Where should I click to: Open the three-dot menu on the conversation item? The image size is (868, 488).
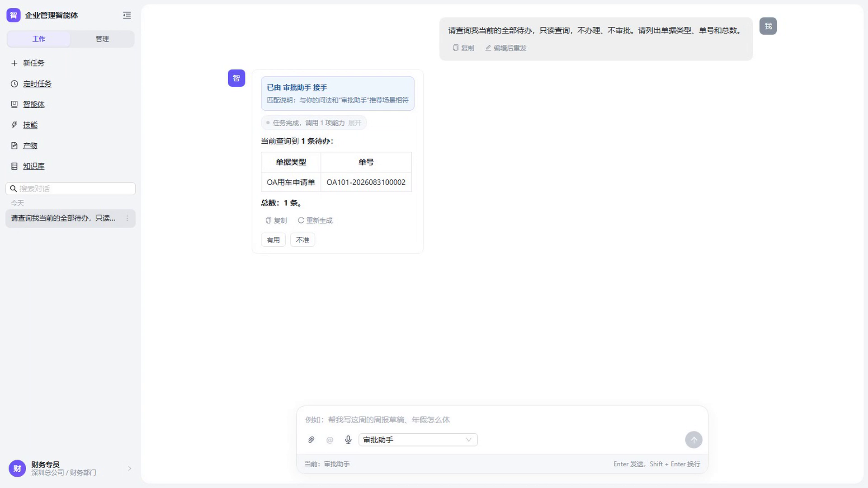click(127, 218)
